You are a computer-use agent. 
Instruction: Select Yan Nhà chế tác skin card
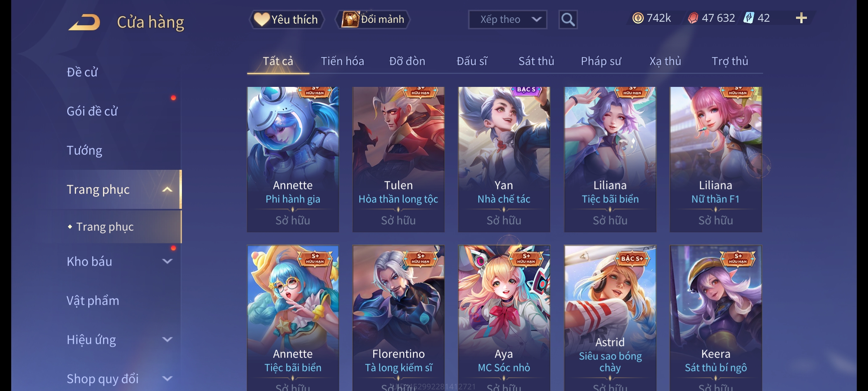(504, 159)
